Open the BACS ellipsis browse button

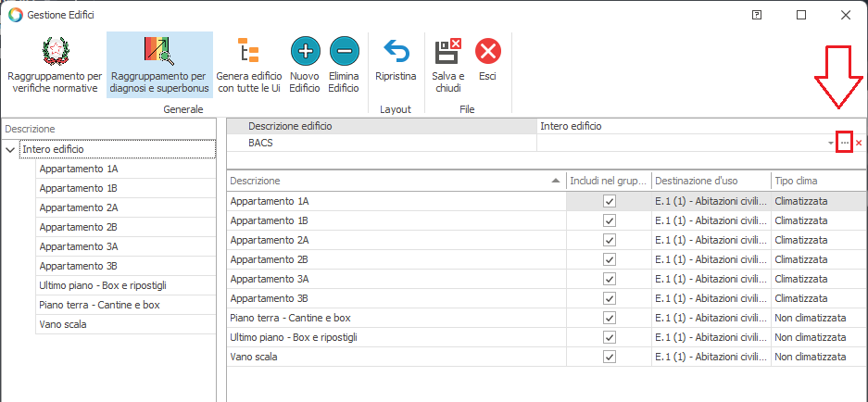844,143
